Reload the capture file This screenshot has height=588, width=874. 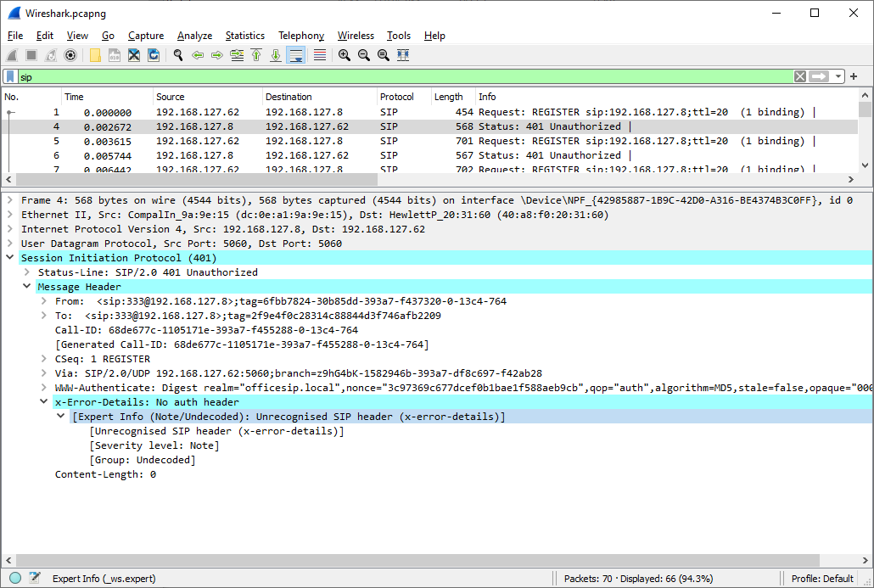pyautogui.click(x=154, y=55)
